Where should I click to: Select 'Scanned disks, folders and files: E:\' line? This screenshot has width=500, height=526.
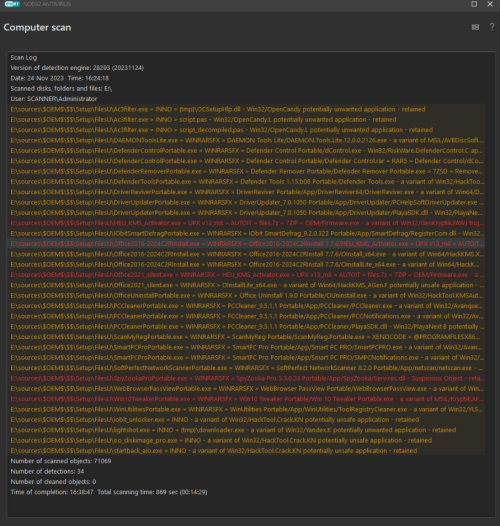coord(61,89)
